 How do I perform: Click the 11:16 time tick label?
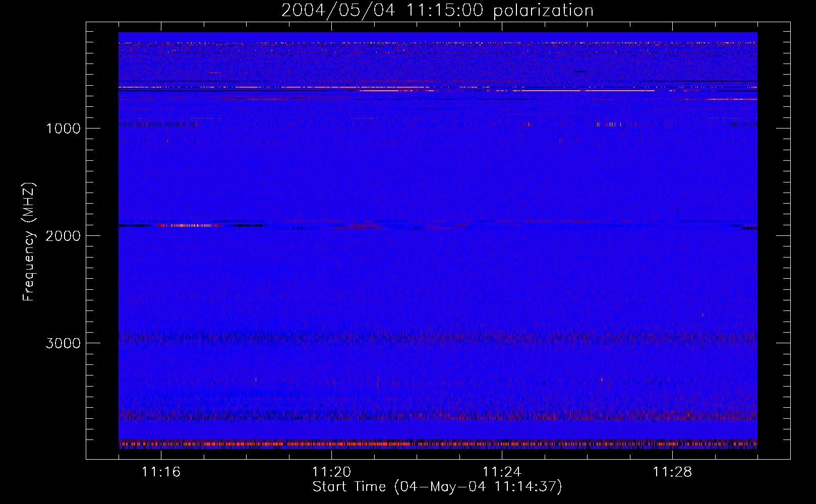coord(161,472)
